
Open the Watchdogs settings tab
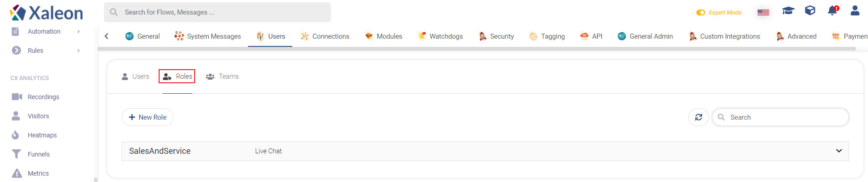440,36
